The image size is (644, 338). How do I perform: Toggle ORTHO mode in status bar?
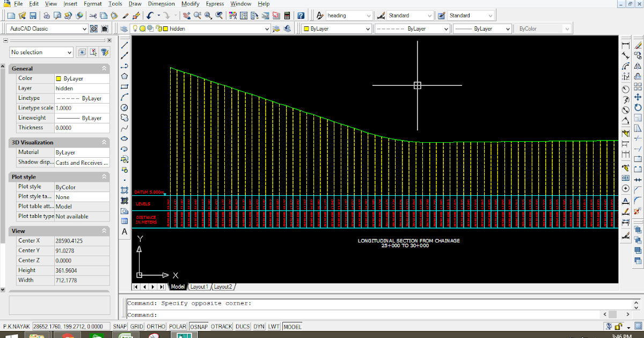tap(156, 326)
